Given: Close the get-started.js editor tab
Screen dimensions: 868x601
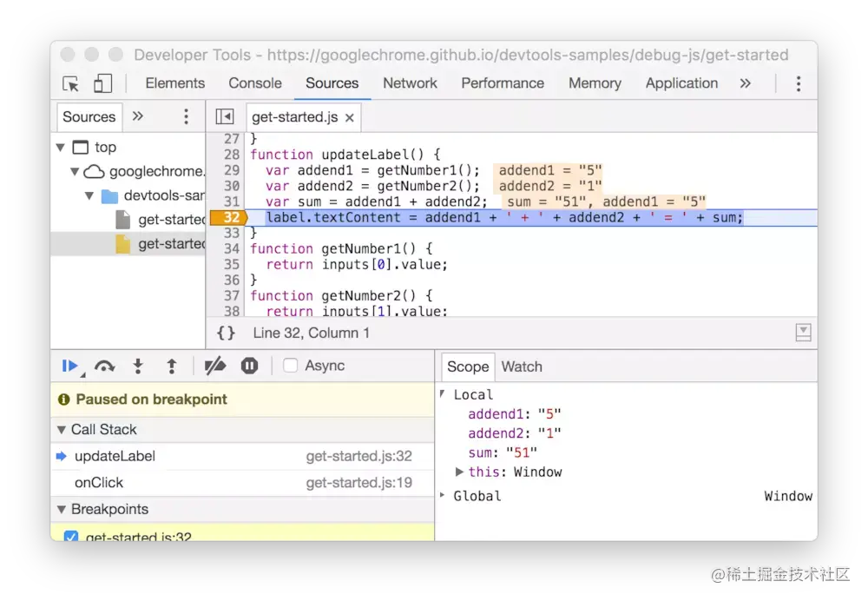Looking at the screenshot, I should [x=349, y=117].
